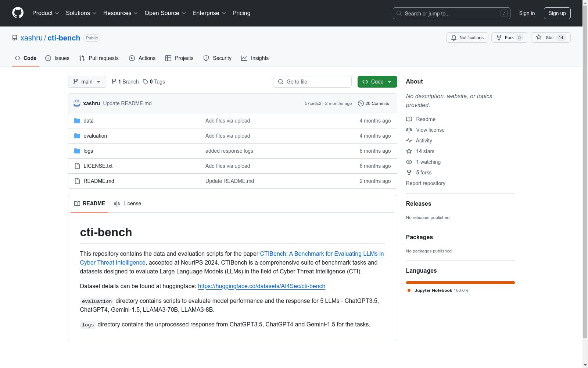The width and height of the screenshot is (588, 368).
Task: Select the Code repository tab
Action: point(26,58)
